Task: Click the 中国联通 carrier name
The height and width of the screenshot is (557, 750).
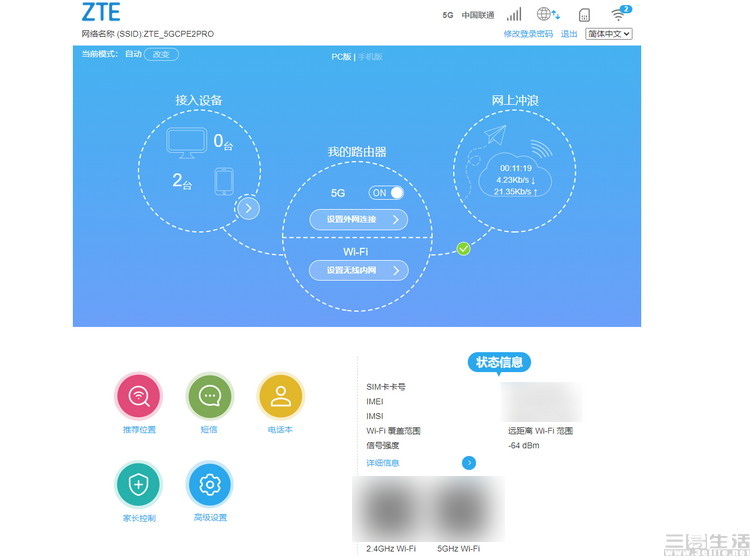Action: [478, 15]
